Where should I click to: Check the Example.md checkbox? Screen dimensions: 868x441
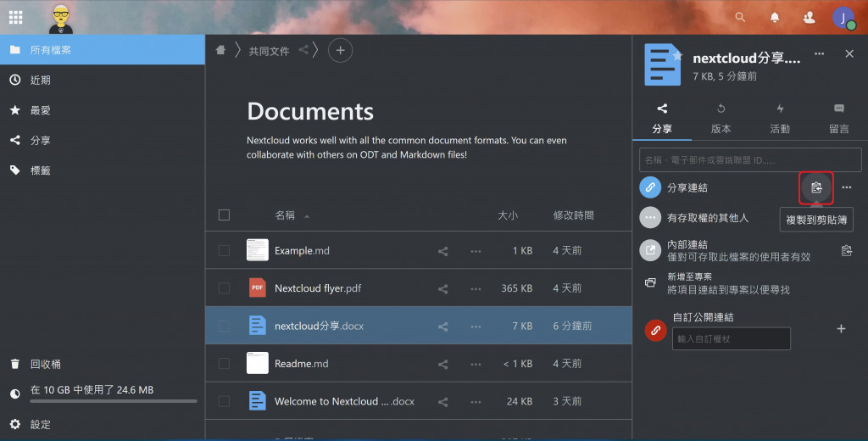tap(224, 250)
